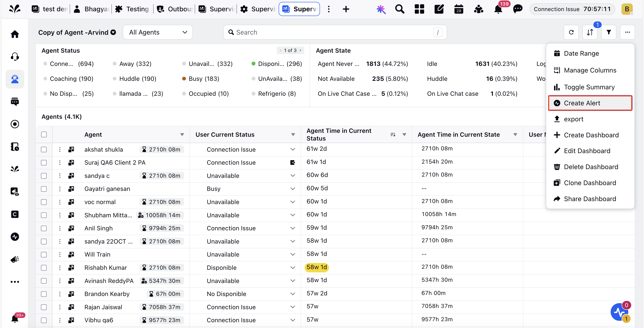Image resolution: width=644 pixels, height=328 pixels.
Task: Go to next Agent Status page
Action: point(300,50)
